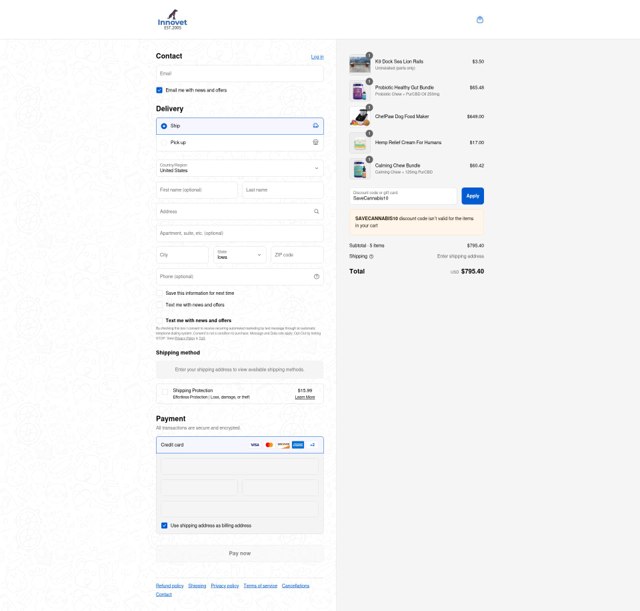The width and height of the screenshot is (640, 611).
Task: Click the ZIP code field
Action: 297,255
